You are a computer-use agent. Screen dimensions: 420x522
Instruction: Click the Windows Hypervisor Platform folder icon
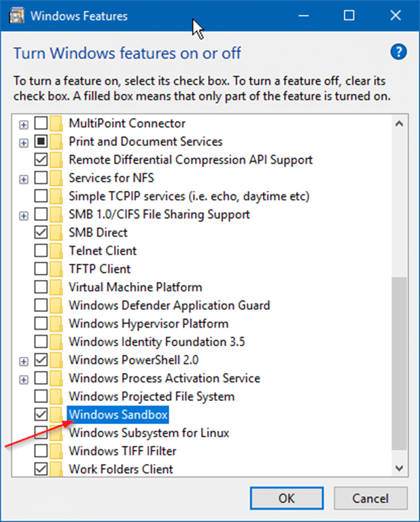point(56,324)
